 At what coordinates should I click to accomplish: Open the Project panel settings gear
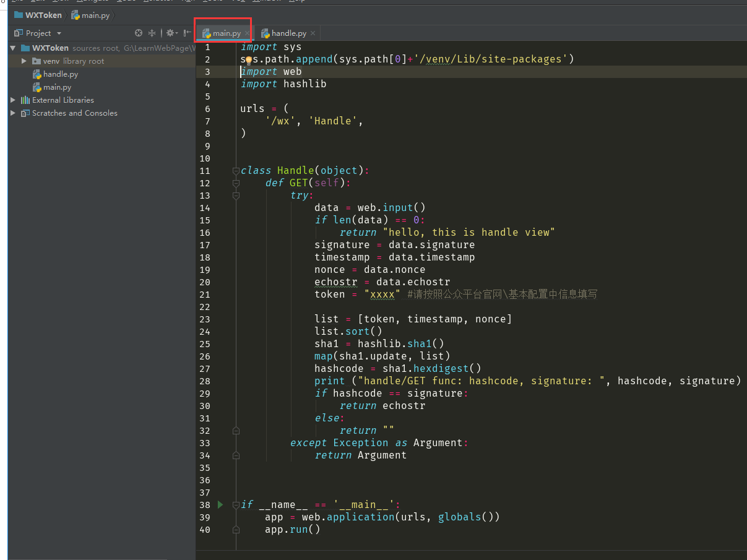(170, 33)
